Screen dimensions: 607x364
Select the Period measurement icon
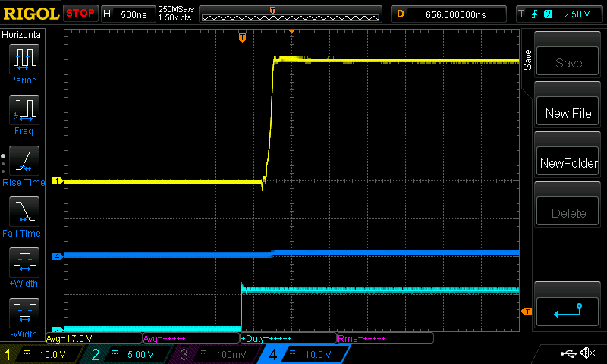24,58
